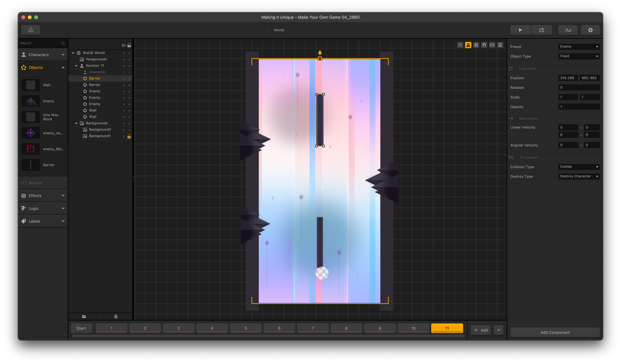Switch to section tab 1
This screenshot has width=621, height=364.
pos(111,329)
